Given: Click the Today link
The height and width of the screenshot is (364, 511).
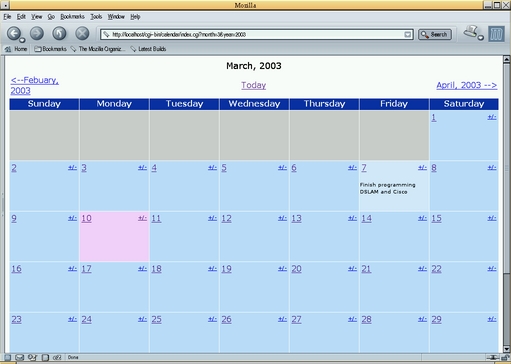Looking at the screenshot, I should [x=254, y=85].
